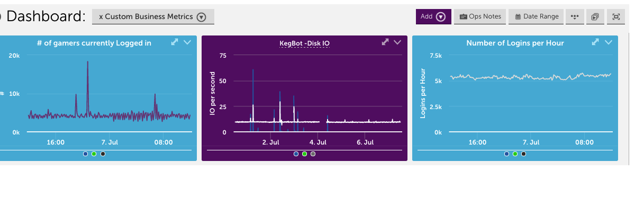Click the Ops Notes briefcase button
Viewport: 644px width, 197px height.
[480, 16]
